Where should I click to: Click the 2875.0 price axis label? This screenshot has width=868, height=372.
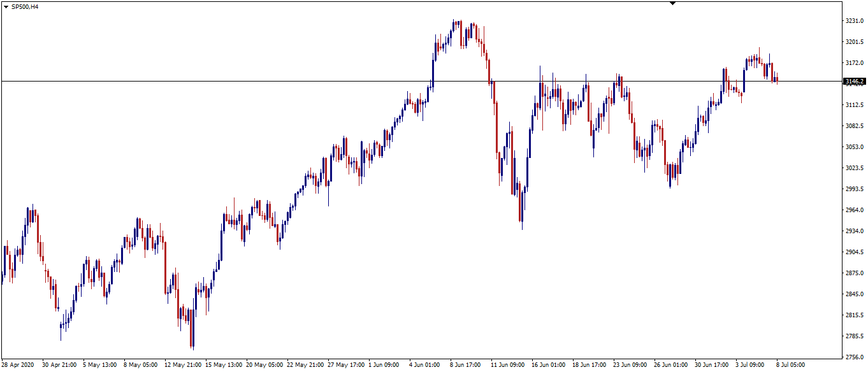click(x=854, y=273)
